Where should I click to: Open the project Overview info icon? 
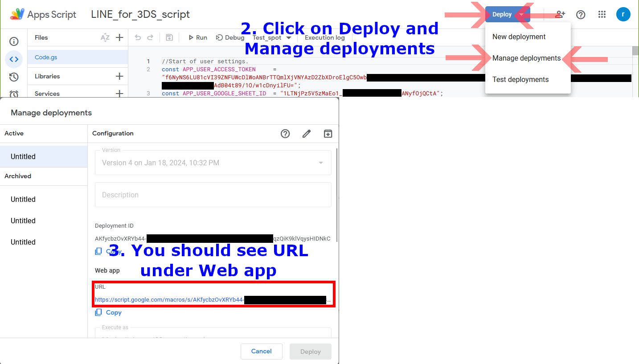click(14, 41)
